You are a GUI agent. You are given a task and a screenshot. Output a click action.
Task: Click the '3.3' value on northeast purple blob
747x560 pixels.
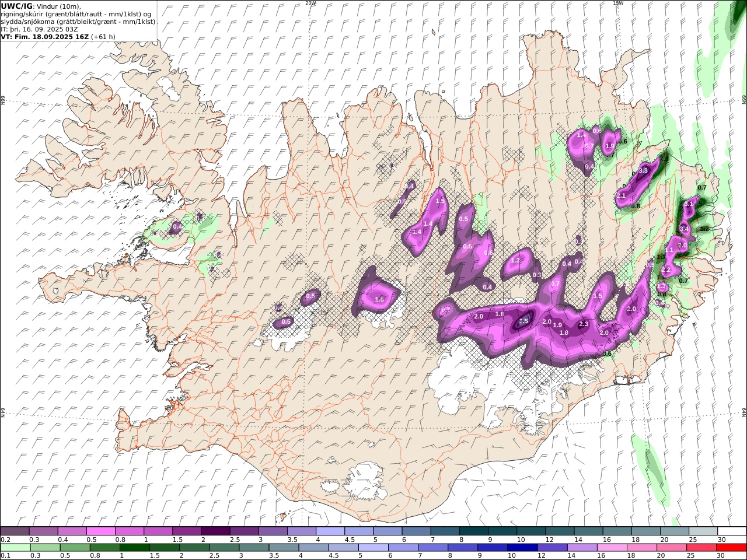(644, 170)
